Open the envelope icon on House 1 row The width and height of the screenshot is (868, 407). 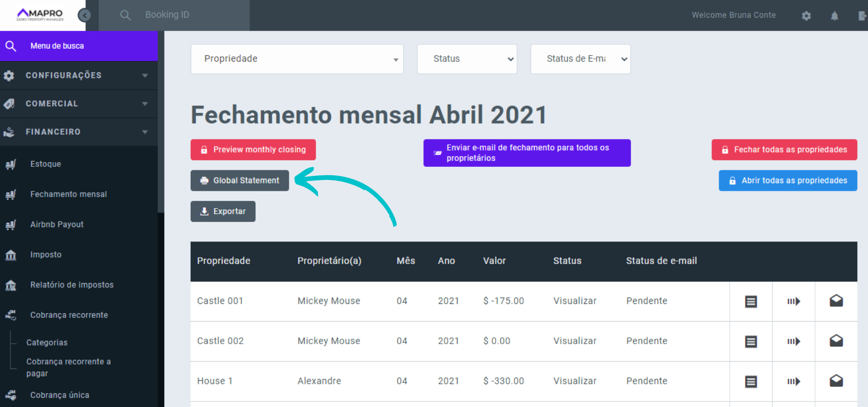tap(836, 381)
